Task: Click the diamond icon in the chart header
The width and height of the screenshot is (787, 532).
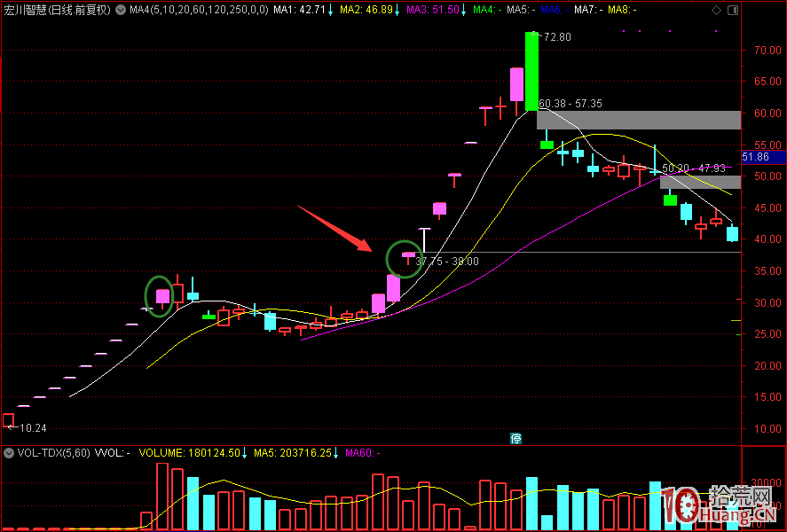Action: point(717,10)
